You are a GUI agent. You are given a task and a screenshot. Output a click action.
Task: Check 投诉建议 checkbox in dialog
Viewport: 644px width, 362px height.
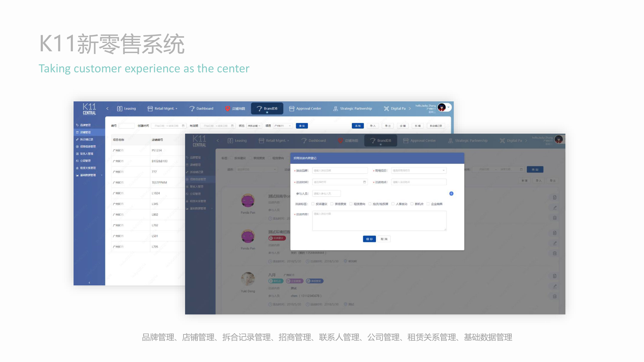[x=313, y=204]
